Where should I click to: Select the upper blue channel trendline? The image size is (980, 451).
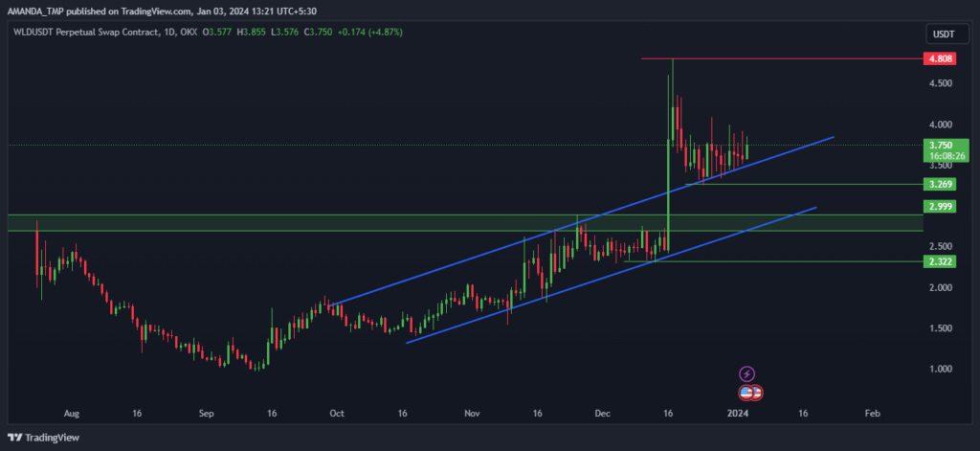(x=582, y=220)
